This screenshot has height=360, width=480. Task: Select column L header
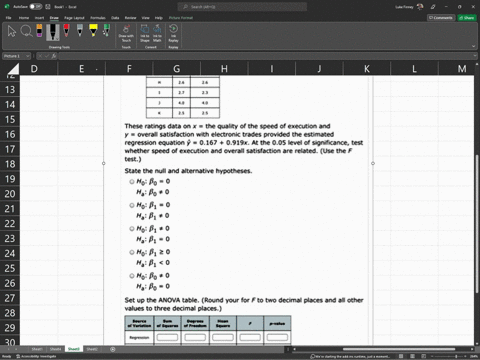[x=414, y=69]
